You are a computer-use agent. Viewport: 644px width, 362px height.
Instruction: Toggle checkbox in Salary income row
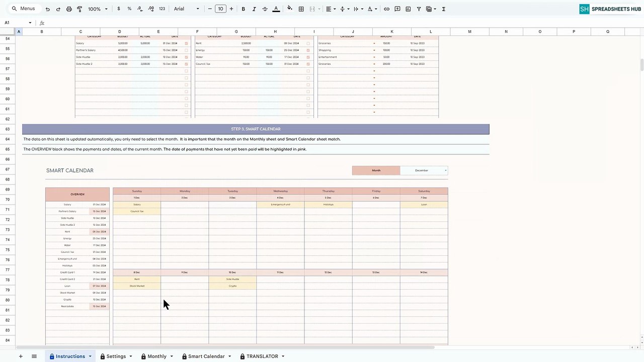pos(187,43)
